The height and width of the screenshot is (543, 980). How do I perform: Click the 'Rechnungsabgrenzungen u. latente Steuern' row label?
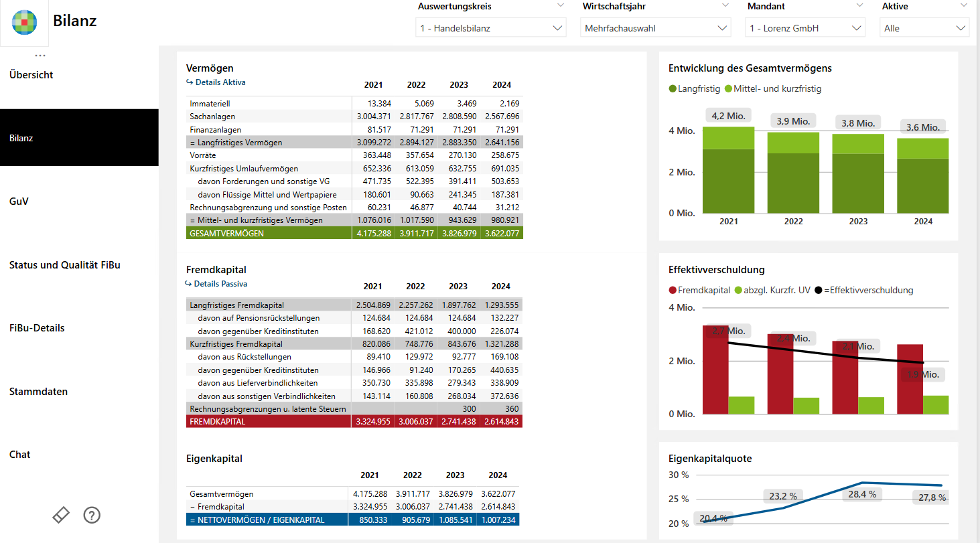pos(268,409)
